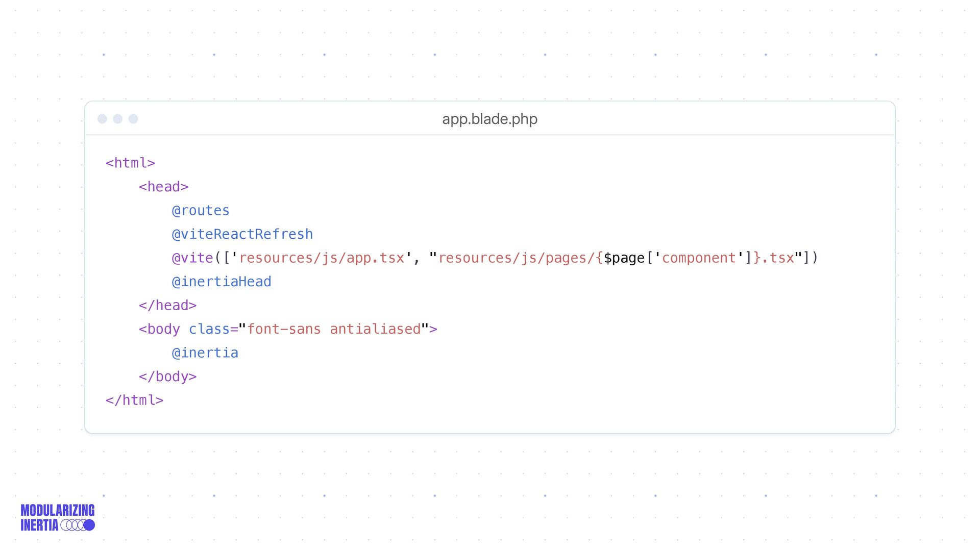Viewport: 980px width, 551px height.
Task: Click the @inertiaHead directive
Action: point(222,282)
